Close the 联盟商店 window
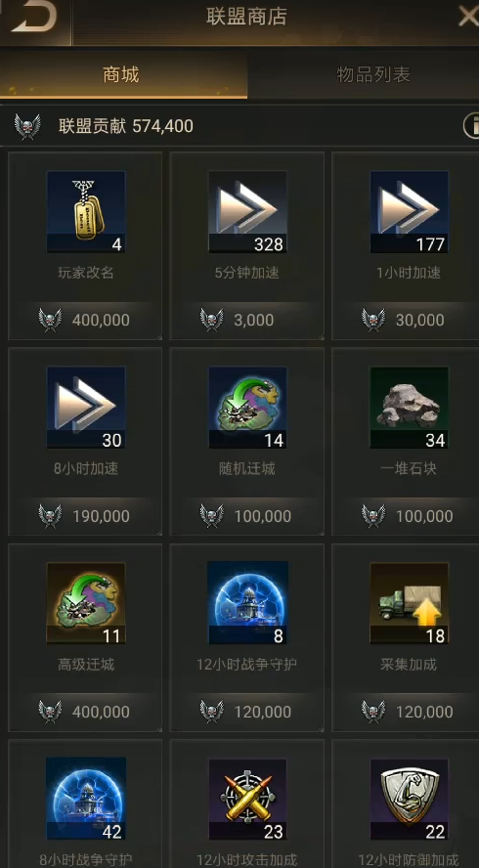Screen dimensions: 479x868 (468, 17)
